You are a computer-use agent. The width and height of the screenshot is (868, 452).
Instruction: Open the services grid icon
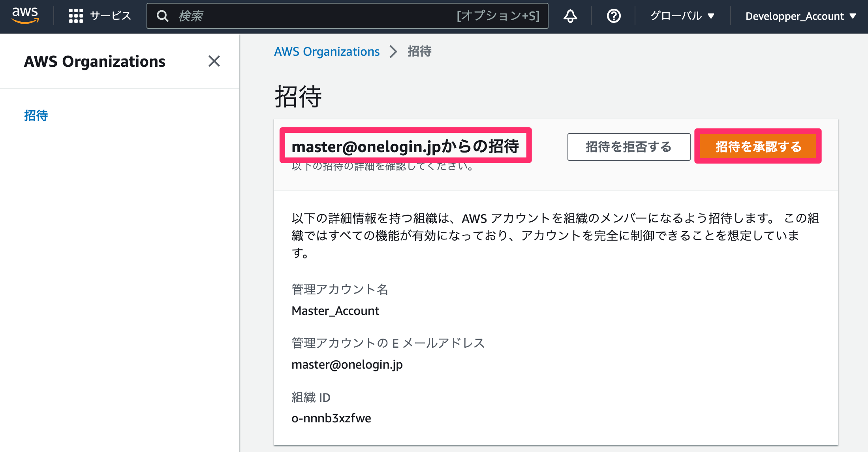(76, 16)
